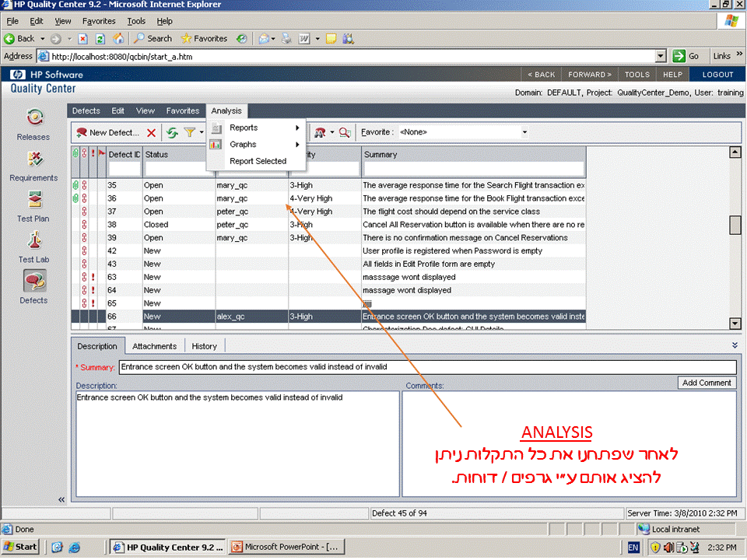Click the Mail envelope icon in IE toolbar
Viewport: 747px width, 560px height.
click(x=264, y=39)
